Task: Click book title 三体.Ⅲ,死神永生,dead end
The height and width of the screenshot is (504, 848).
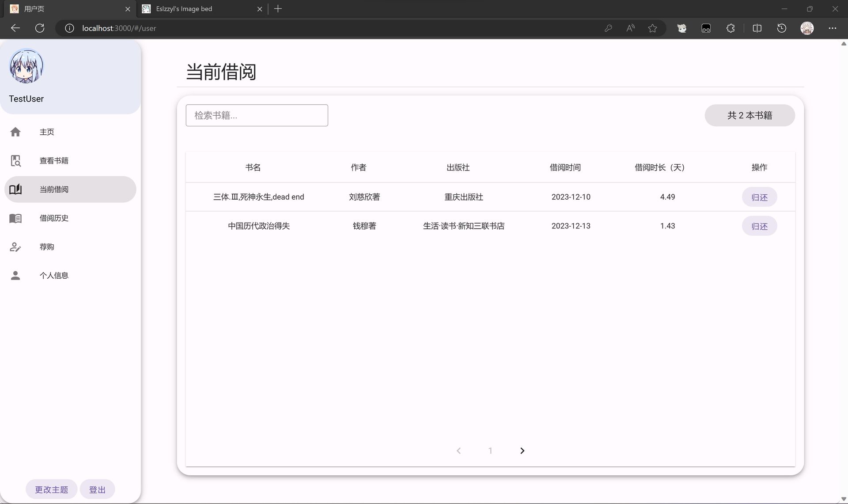Action: (258, 197)
